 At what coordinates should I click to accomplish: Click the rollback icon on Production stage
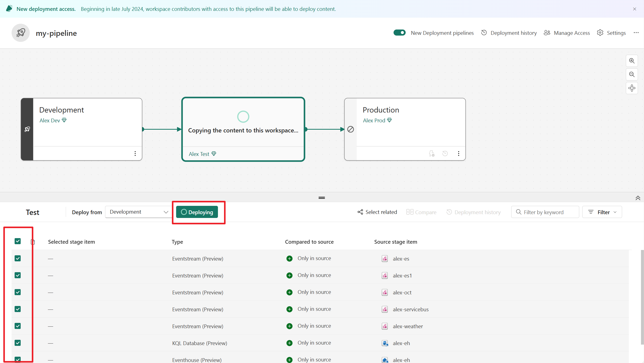445,154
